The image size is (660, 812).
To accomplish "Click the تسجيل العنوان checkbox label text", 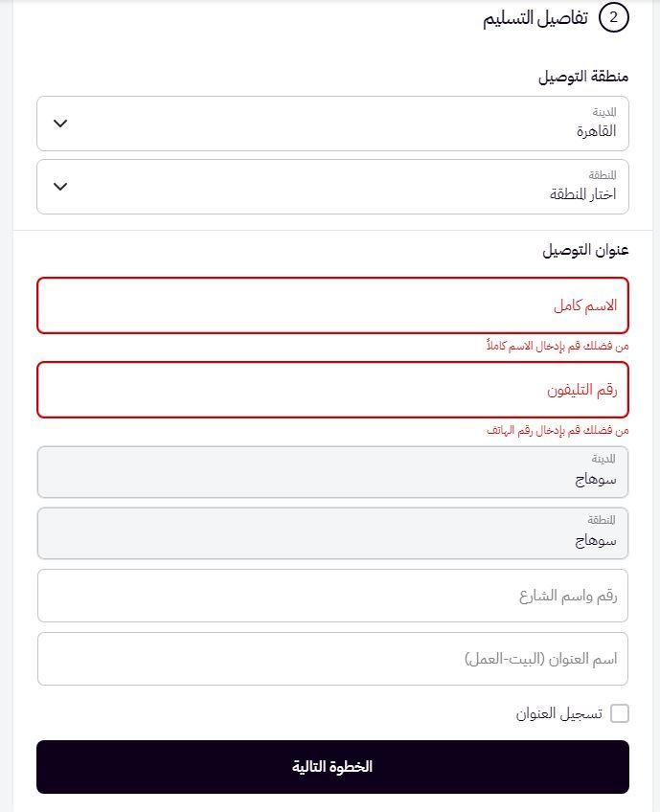I will [x=559, y=713].
